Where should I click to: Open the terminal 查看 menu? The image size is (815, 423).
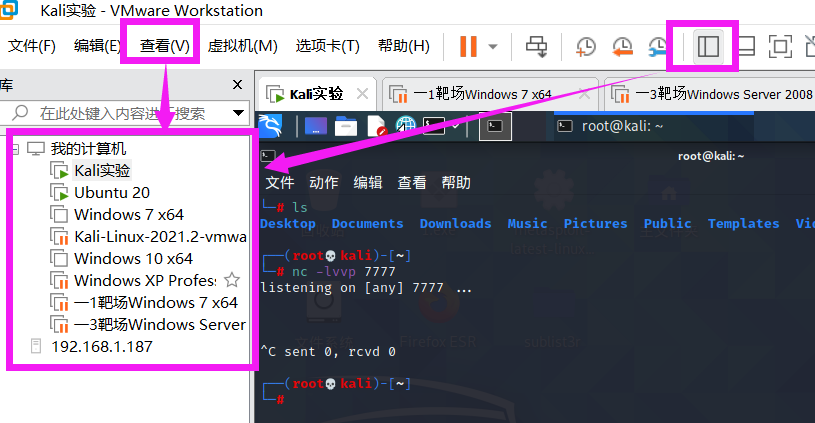(x=412, y=182)
